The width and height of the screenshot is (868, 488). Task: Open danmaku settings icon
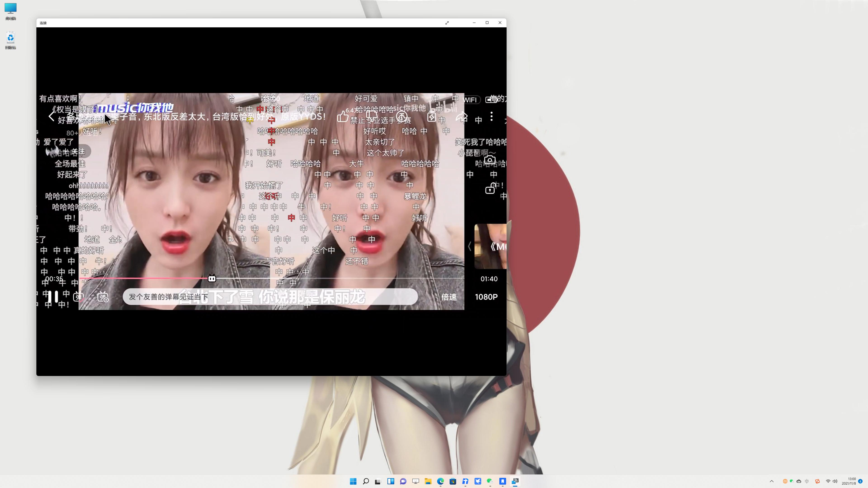[x=103, y=297]
